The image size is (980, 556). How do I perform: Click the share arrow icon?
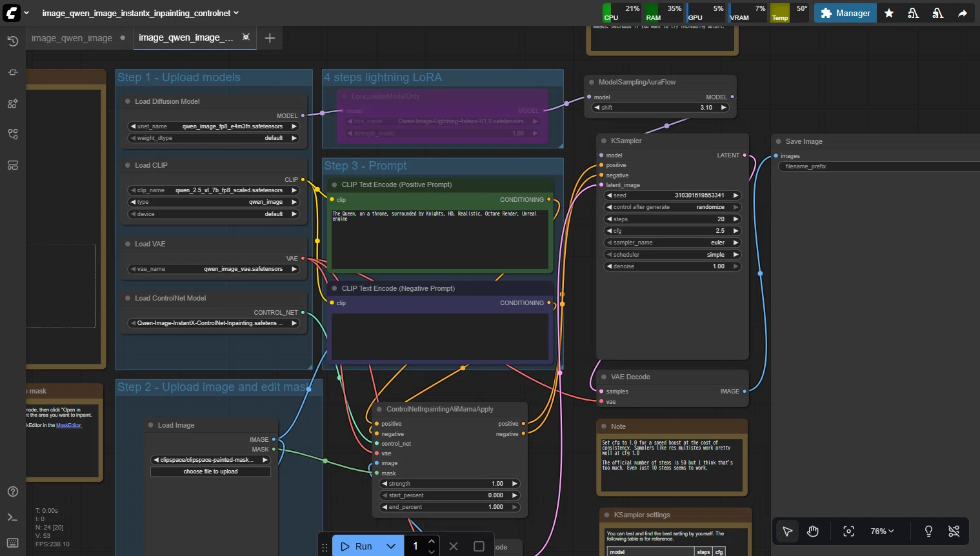[x=963, y=13]
